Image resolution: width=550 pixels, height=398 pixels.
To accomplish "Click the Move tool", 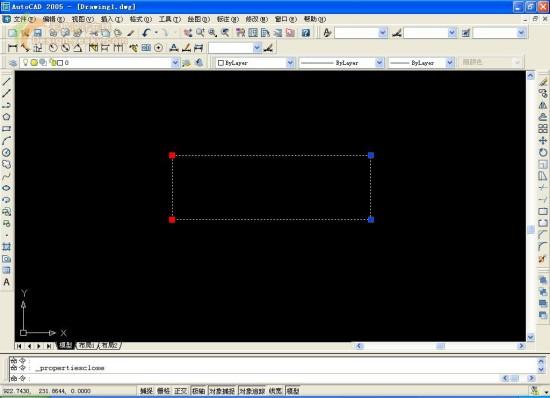I will coord(543,141).
